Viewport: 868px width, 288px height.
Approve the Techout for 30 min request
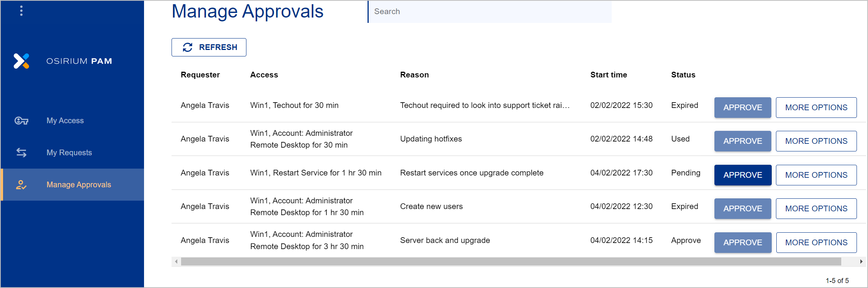tap(743, 108)
